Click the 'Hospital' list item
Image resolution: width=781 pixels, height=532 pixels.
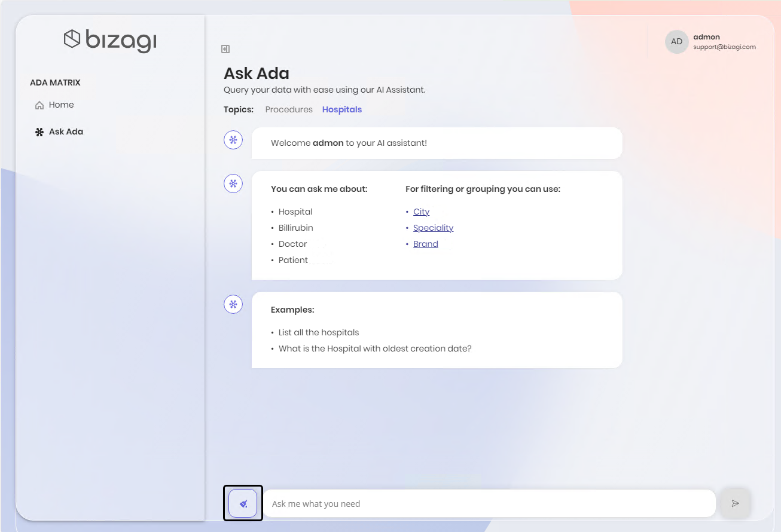pos(295,212)
